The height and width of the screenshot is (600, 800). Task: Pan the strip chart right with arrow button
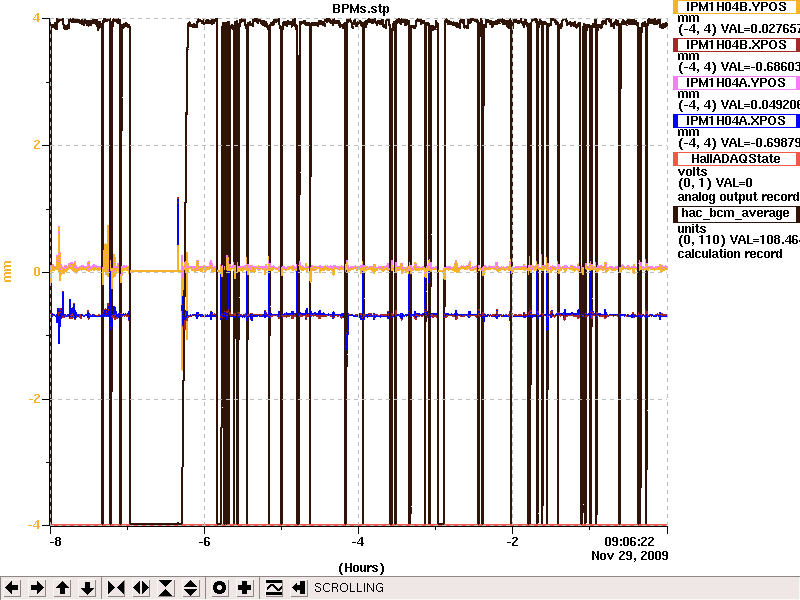coord(37,588)
